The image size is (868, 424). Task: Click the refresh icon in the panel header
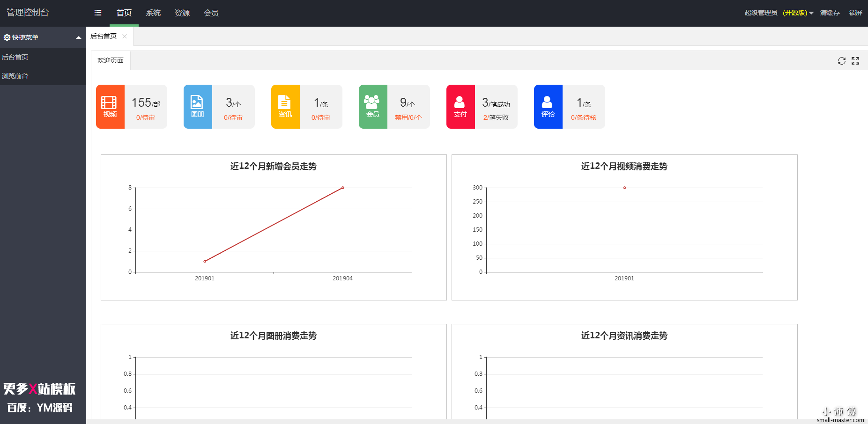tap(842, 61)
